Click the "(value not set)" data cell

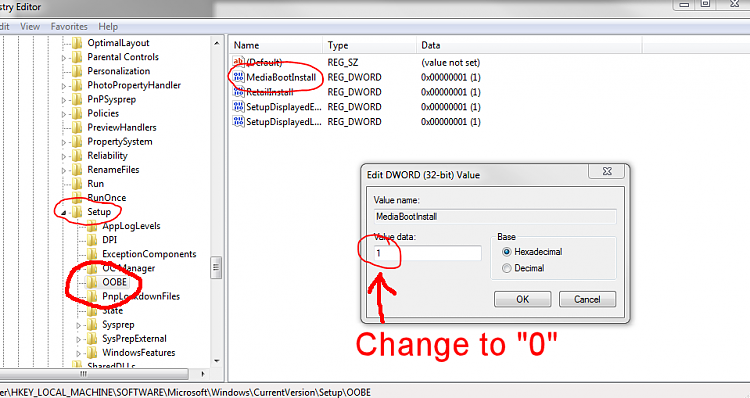point(451,62)
